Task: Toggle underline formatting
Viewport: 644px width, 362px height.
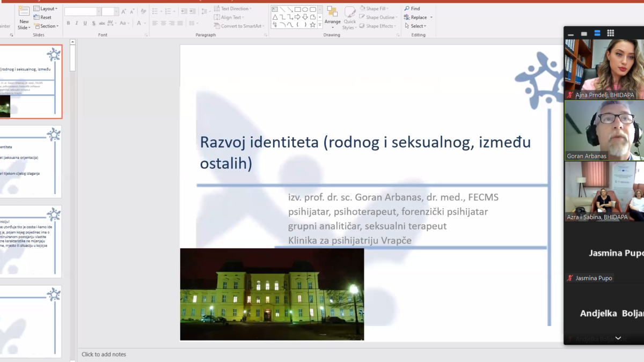Action: [85, 23]
